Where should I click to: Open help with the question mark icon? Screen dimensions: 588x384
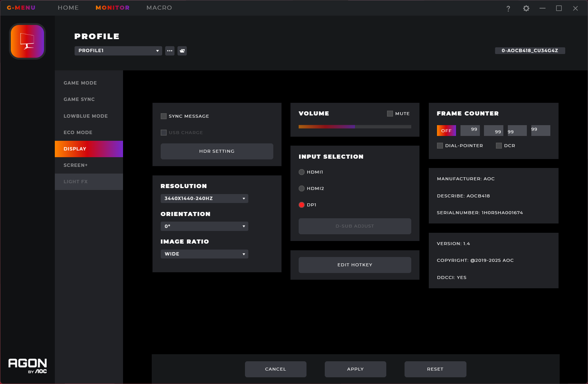click(508, 8)
